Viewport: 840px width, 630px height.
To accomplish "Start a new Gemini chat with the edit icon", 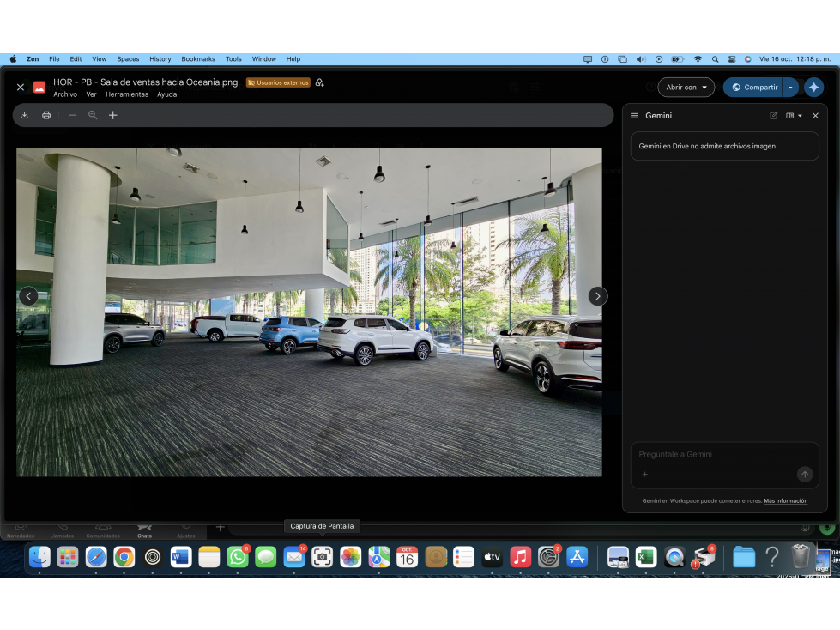I will 774,116.
